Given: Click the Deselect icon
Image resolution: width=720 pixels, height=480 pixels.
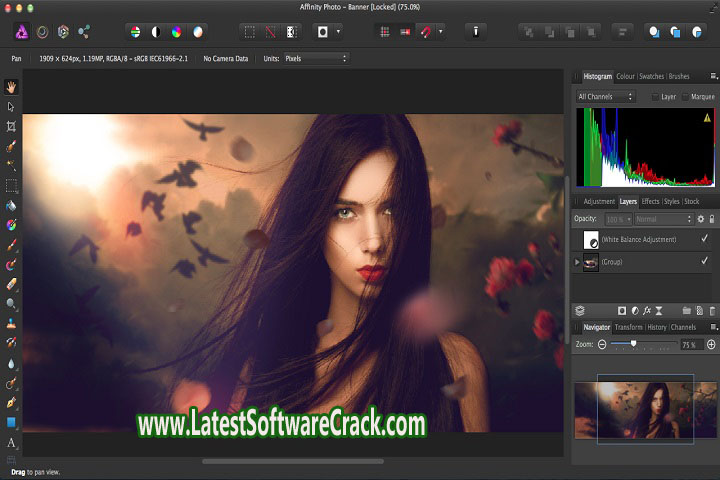Looking at the screenshot, I should coord(270,32).
